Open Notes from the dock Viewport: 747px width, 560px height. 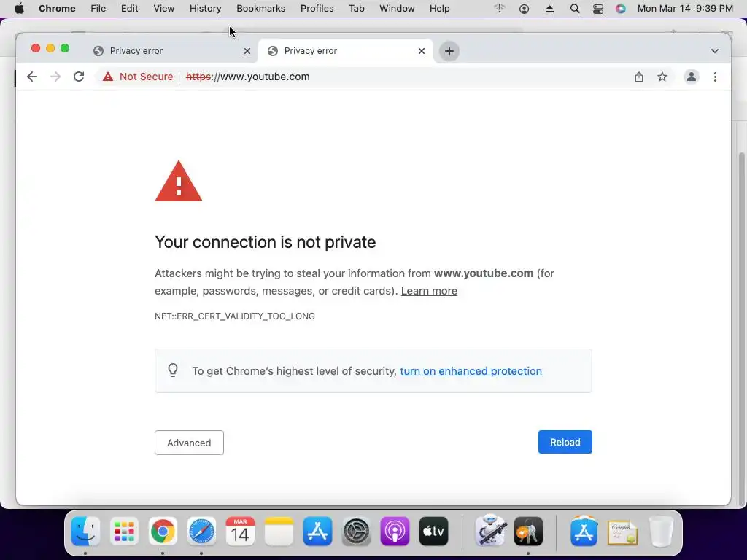click(279, 532)
